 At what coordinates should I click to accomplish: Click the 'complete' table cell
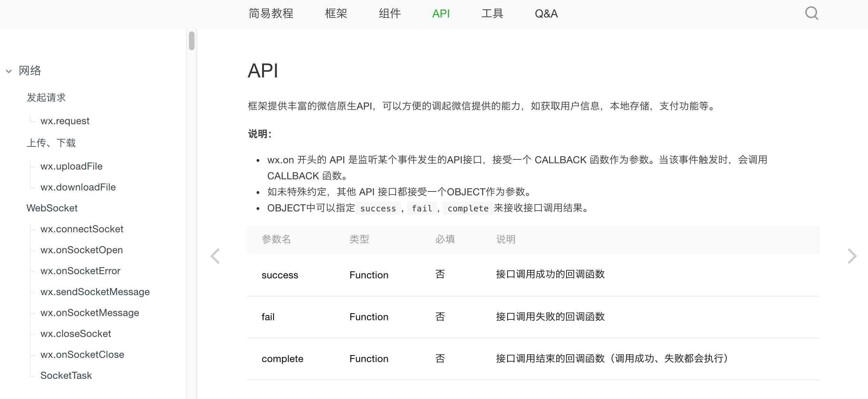[x=282, y=359]
